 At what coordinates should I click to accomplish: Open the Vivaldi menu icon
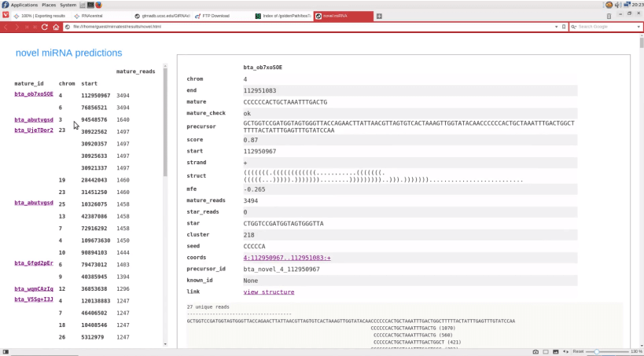click(6, 15)
